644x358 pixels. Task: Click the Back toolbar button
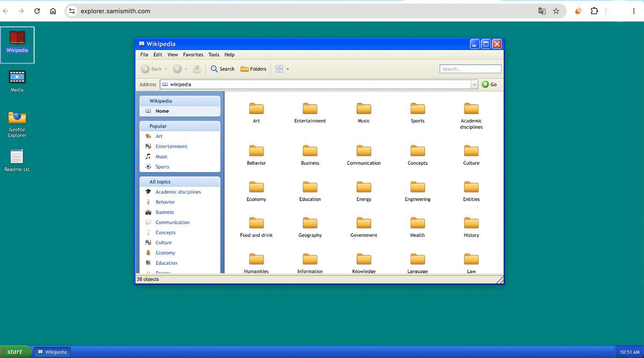click(x=151, y=69)
